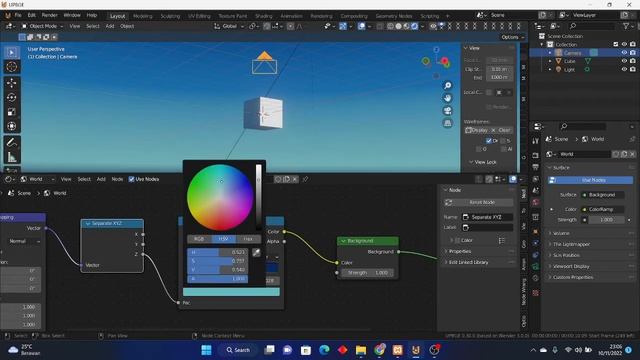Click the Cube mesh data icon in outliner
The image size is (640, 360).
pos(588,61)
